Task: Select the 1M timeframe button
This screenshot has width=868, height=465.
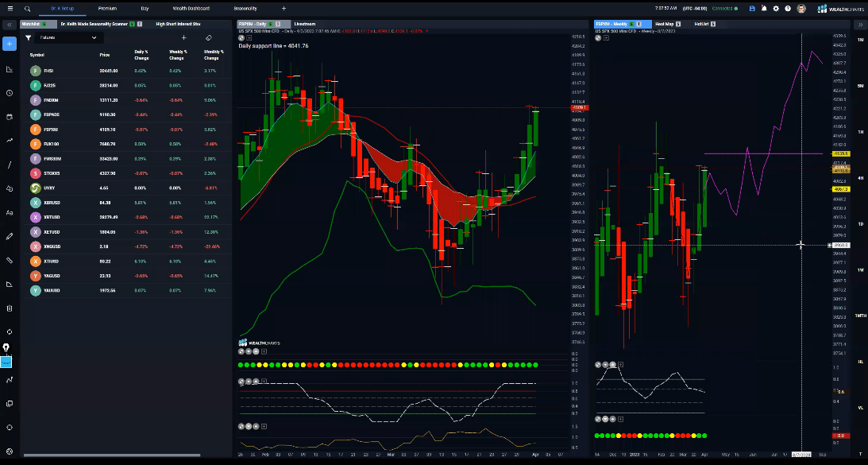Action: tap(860, 40)
